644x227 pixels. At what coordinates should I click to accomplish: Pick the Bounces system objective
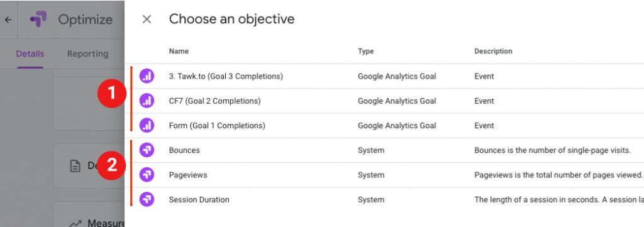384,150
